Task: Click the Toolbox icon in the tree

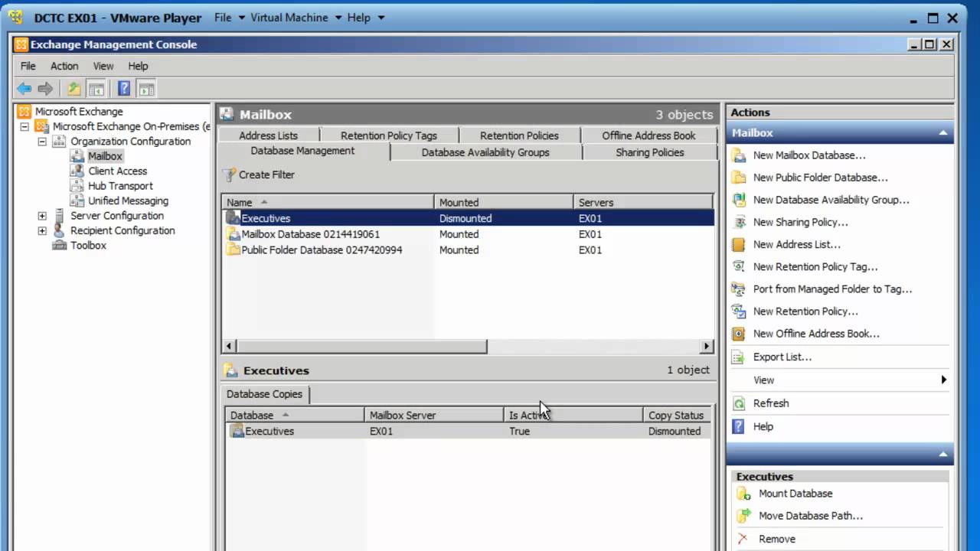Action: coord(59,246)
